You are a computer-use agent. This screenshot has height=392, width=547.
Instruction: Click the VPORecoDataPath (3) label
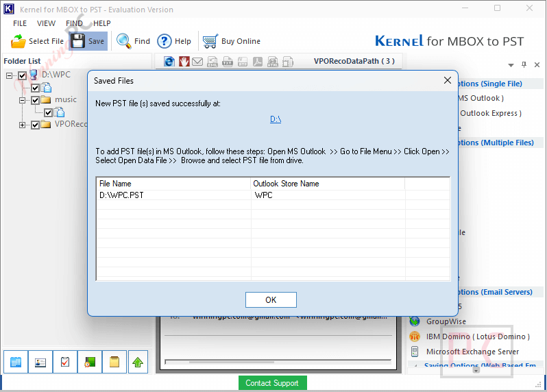tap(354, 61)
